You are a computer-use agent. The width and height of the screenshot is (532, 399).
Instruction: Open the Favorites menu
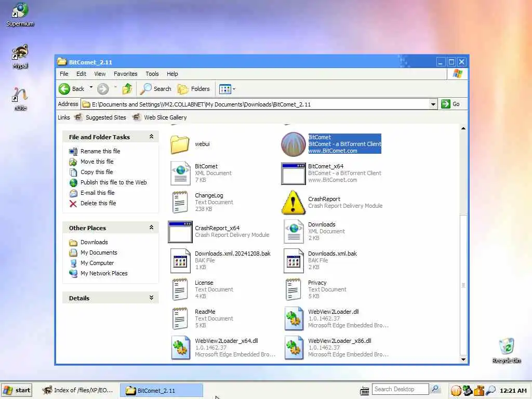[x=126, y=74]
